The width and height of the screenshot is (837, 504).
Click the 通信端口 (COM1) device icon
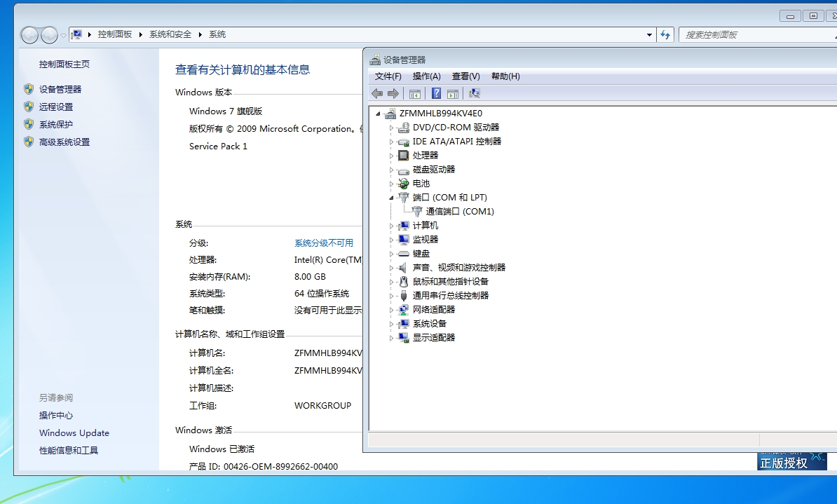pyautogui.click(x=417, y=212)
